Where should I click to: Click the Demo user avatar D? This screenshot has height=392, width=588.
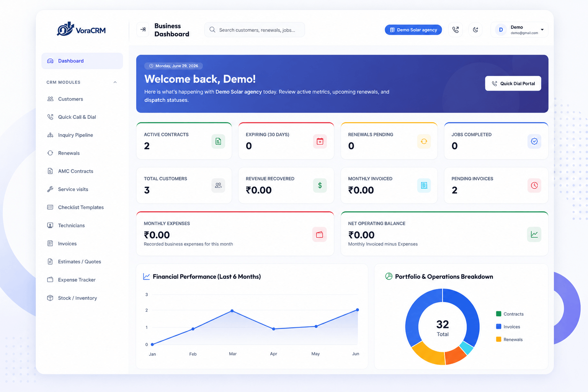tap(501, 29)
